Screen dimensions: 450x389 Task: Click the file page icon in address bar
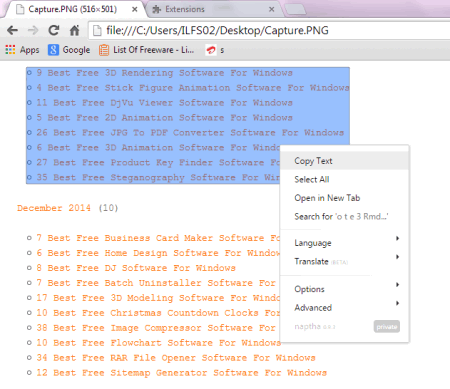97,31
